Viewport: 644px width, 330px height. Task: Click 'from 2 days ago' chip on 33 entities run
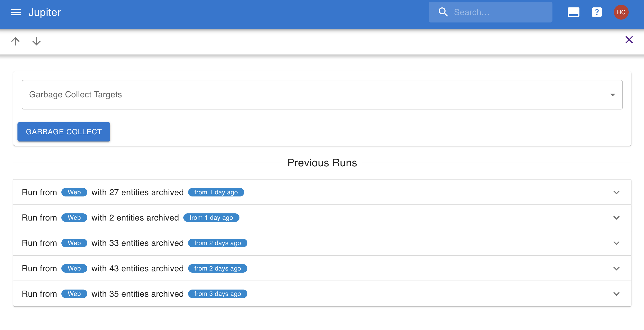point(217,243)
